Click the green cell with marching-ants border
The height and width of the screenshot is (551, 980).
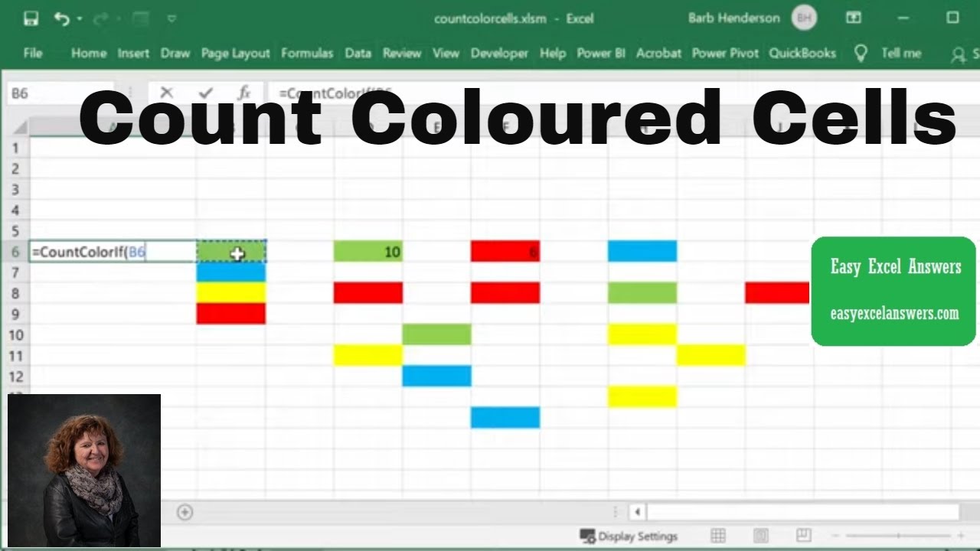231,252
